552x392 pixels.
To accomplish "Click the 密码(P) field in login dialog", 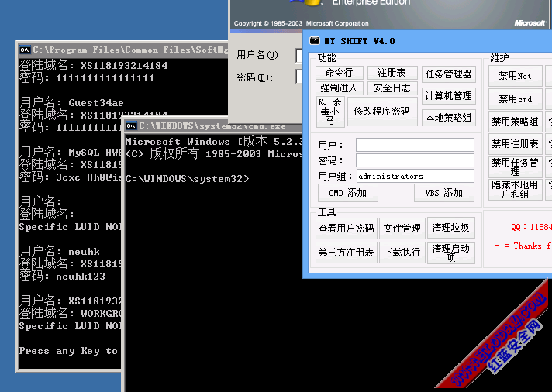I will click(299, 77).
